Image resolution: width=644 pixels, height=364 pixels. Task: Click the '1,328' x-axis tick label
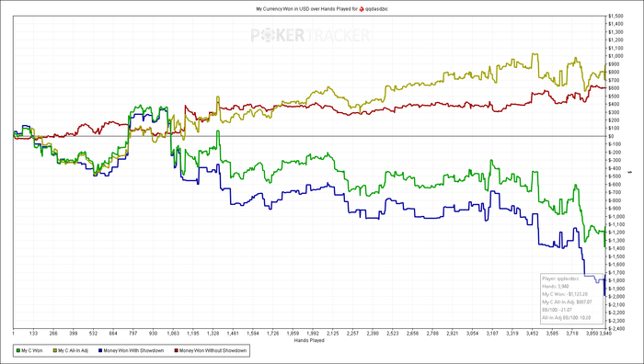[x=213, y=334]
